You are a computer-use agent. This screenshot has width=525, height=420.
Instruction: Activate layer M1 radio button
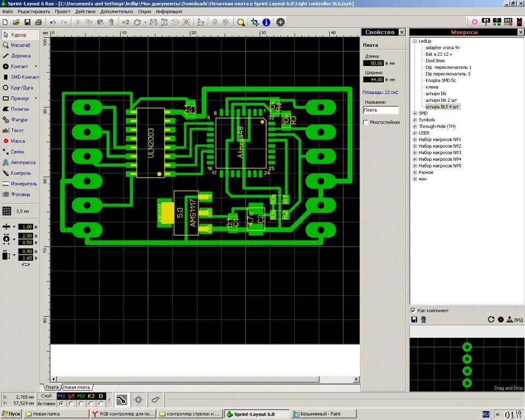61,404
